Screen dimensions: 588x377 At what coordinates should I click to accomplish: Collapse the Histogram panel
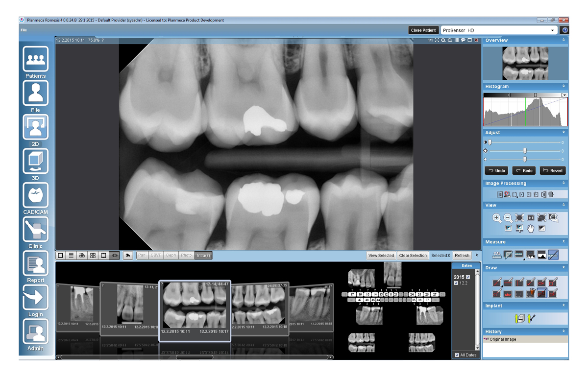point(563,87)
